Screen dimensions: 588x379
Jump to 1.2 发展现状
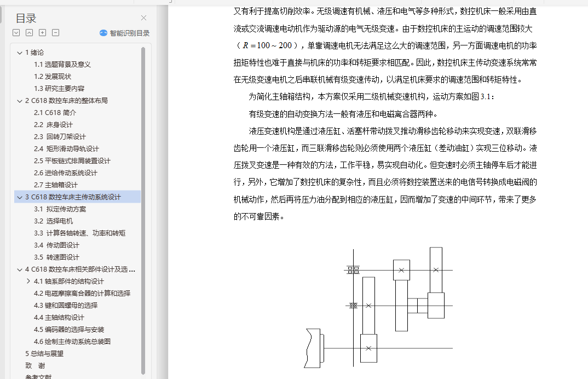53,77
